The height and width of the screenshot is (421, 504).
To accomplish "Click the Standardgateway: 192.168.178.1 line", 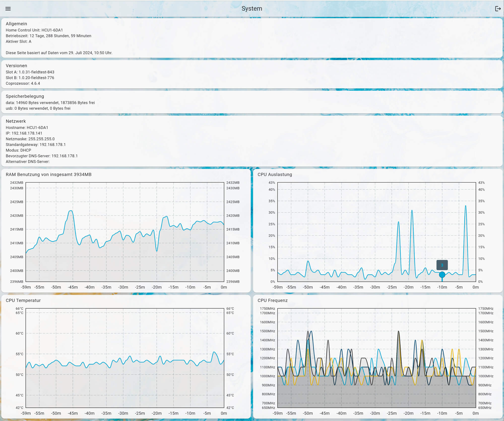I will click(x=36, y=145).
